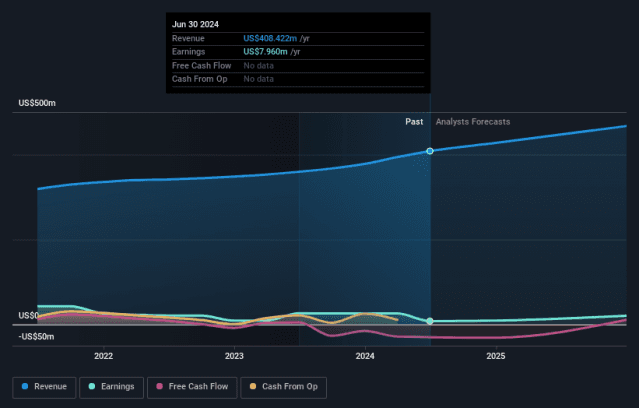639x408 pixels.
Task: Click the -US$50m y-axis label
Action: coord(35,336)
